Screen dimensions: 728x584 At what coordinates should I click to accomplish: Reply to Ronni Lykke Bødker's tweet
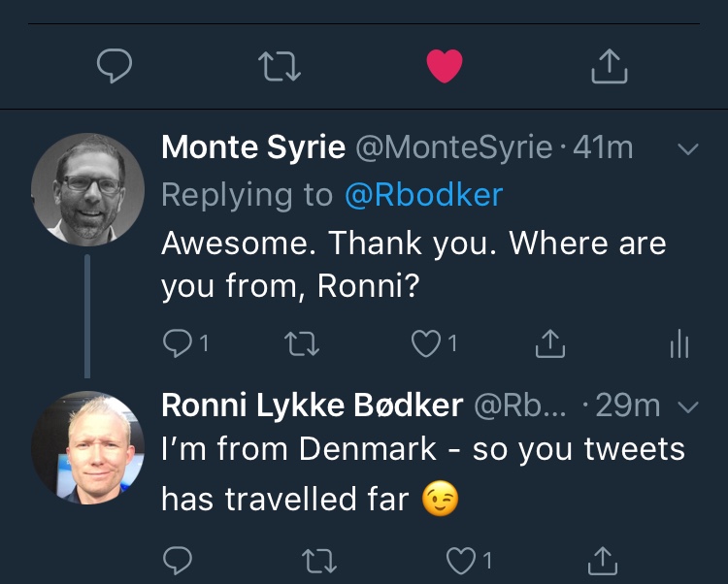(179, 560)
